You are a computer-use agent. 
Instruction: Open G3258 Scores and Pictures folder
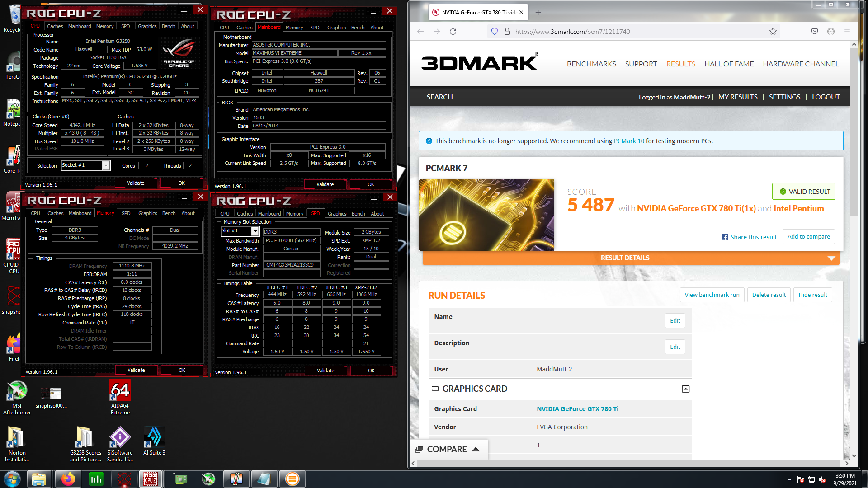[x=85, y=445]
